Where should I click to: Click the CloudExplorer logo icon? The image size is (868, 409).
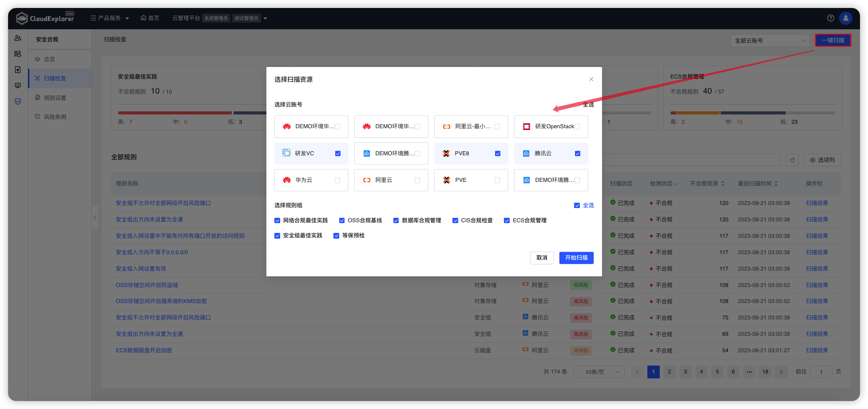(x=22, y=18)
